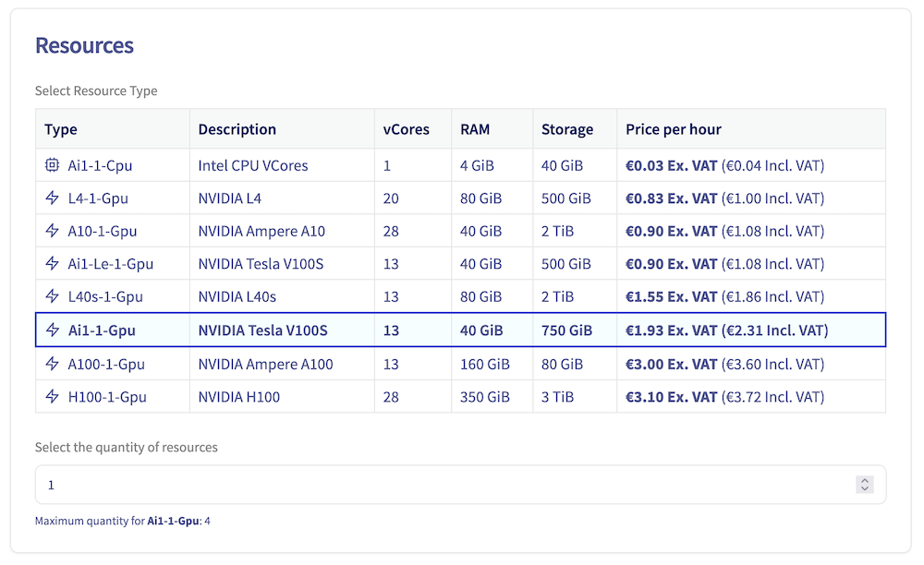The width and height of the screenshot is (924, 565).
Task: Click the lightning icon next to L4-1-Gpu
Action: (52, 198)
